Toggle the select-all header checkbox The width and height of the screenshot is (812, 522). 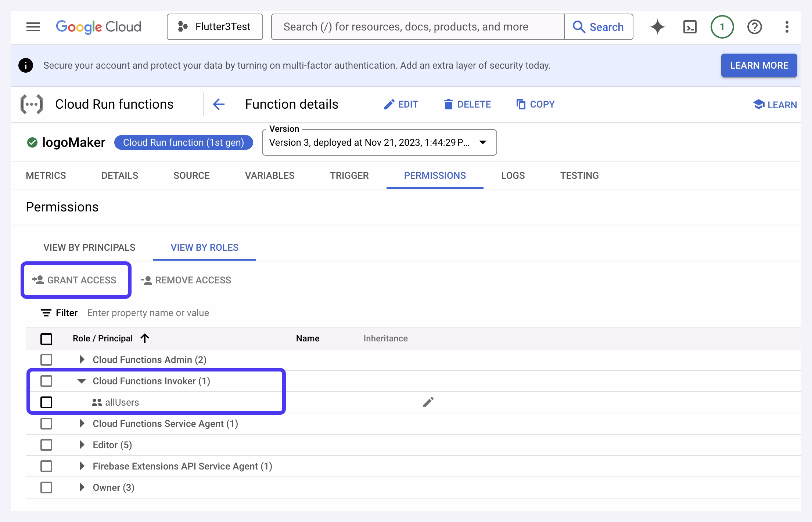46,338
